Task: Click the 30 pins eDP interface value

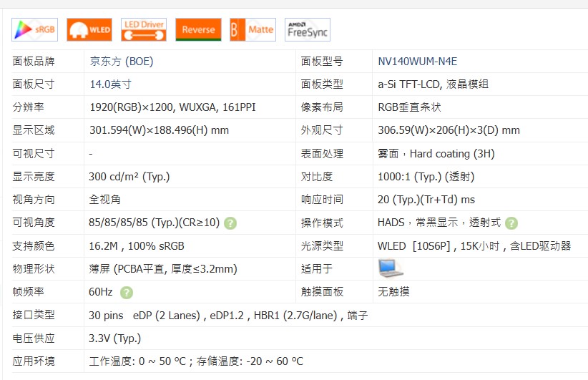Action: tap(228, 315)
